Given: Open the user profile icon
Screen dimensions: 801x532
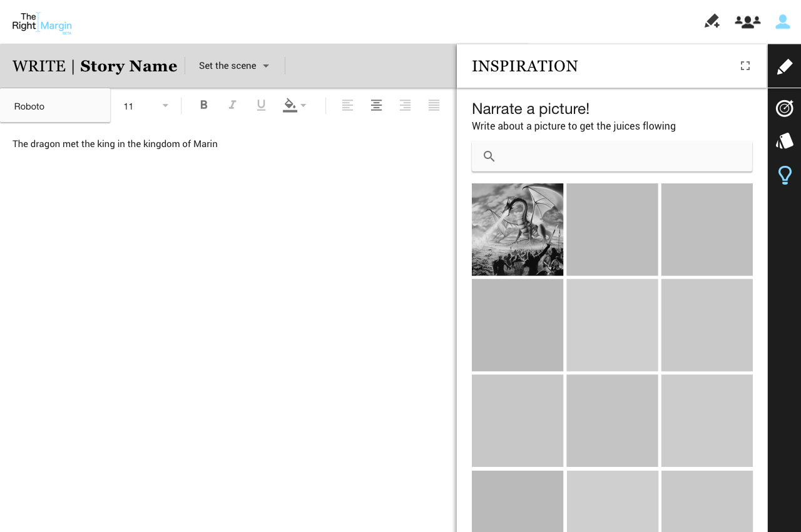Looking at the screenshot, I should pyautogui.click(x=782, y=22).
